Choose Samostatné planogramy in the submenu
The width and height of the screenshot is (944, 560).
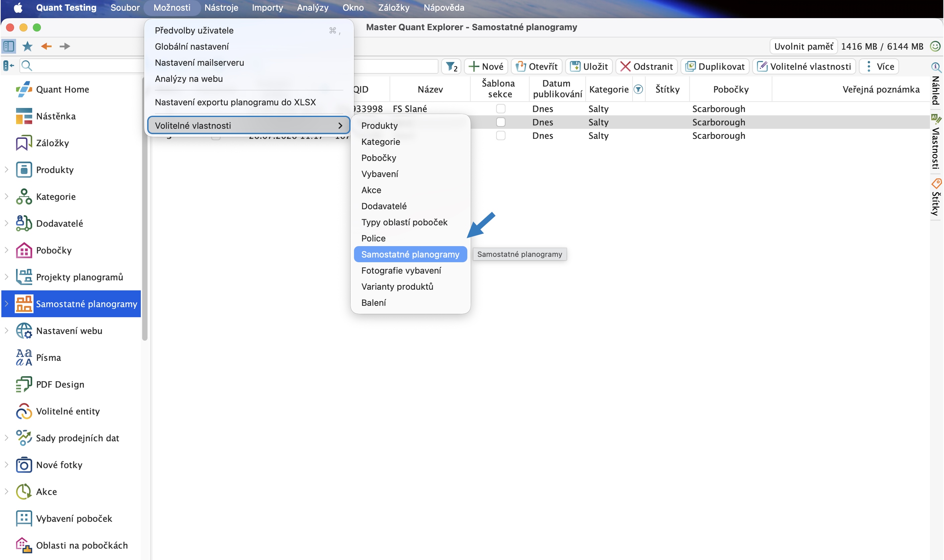tap(410, 254)
